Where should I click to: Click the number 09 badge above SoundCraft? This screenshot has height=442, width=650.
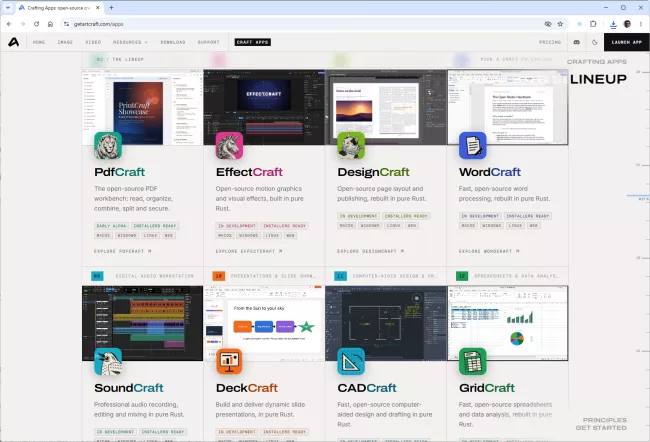(x=97, y=276)
